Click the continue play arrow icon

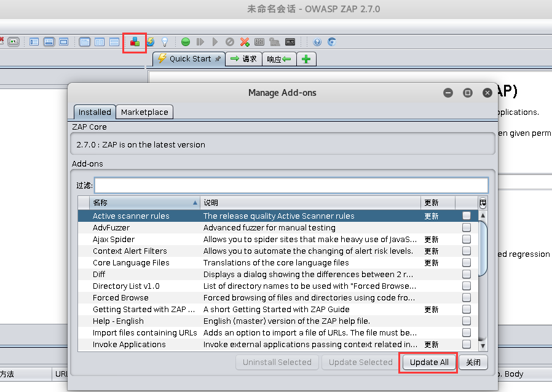(x=215, y=42)
